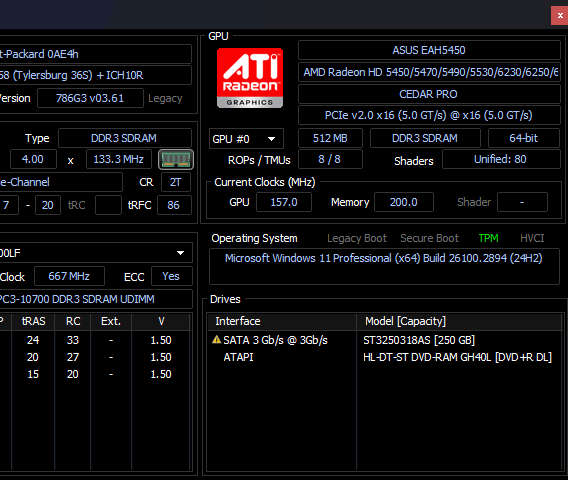The height and width of the screenshot is (480, 568).
Task: Select the AMD Radeon HD 5450 model field
Action: click(x=429, y=72)
